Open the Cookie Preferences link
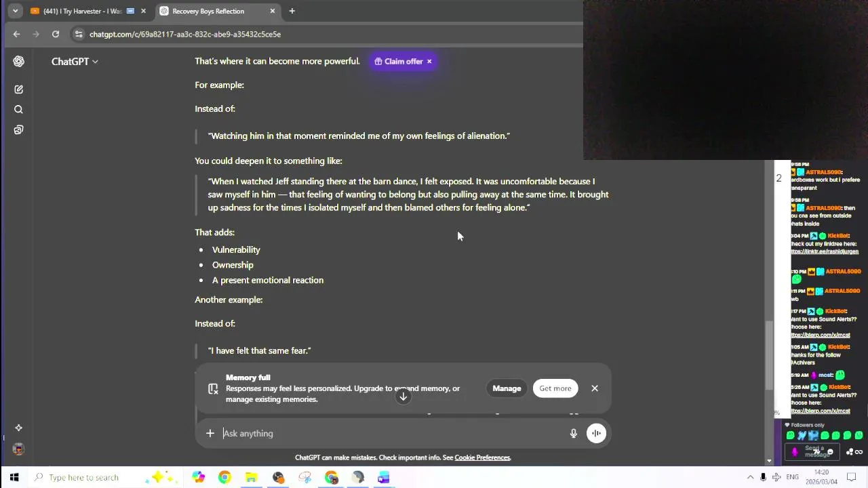Image resolution: width=868 pixels, height=488 pixels. point(482,458)
